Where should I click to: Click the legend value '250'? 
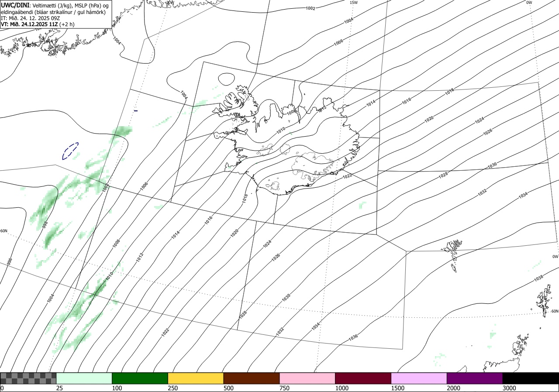173,388
